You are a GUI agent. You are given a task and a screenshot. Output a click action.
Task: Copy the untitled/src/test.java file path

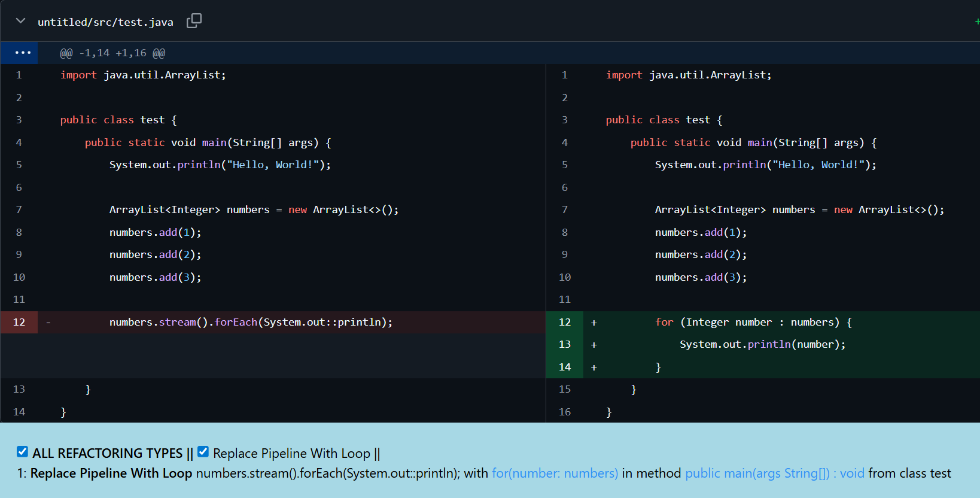[x=194, y=21]
